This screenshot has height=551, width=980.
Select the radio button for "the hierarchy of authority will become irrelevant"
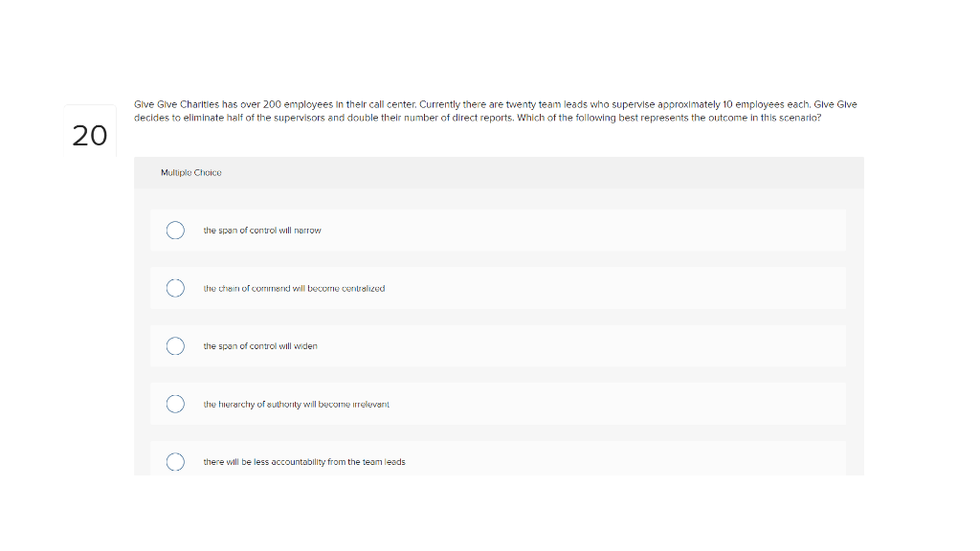click(175, 404)
